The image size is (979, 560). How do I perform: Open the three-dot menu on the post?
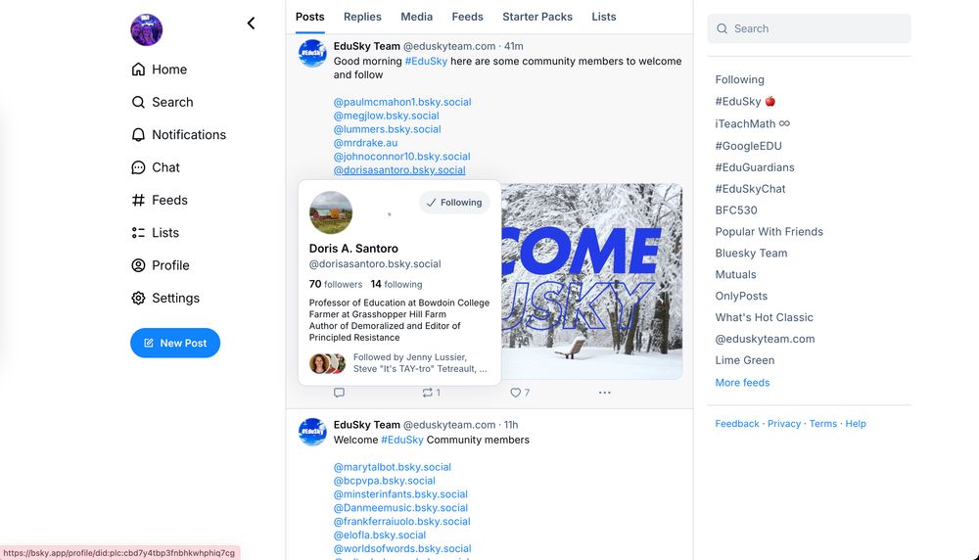[x=604, y=393]
